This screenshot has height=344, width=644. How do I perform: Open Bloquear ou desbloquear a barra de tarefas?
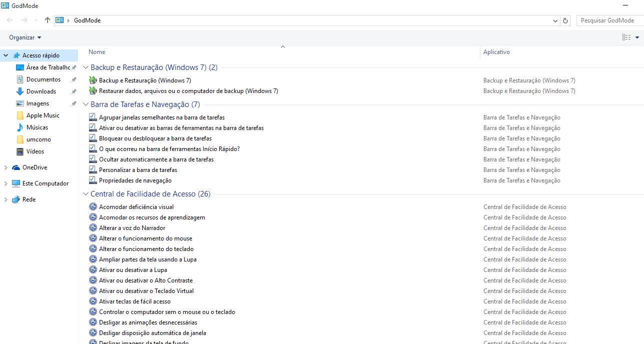(x=155, y=138)
